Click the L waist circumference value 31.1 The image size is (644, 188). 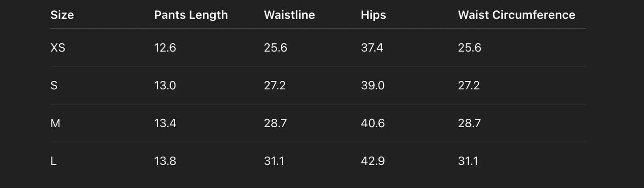pos(468,161)
